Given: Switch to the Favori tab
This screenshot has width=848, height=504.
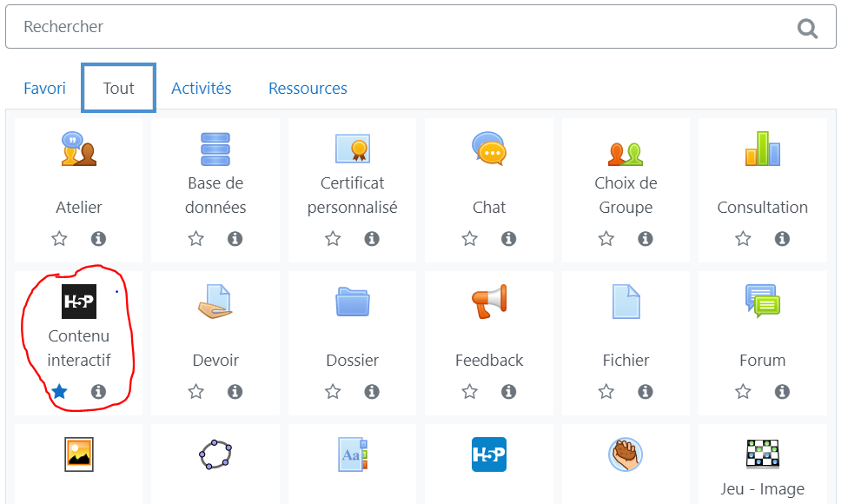Looking at the screenshot, I should (x=44, y=88).
